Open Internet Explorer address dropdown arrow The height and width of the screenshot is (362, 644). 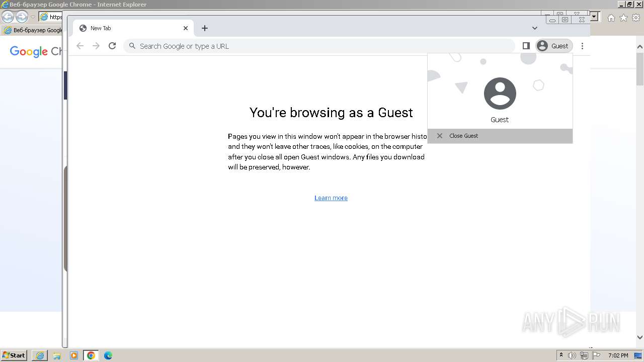tap(594, 17)
